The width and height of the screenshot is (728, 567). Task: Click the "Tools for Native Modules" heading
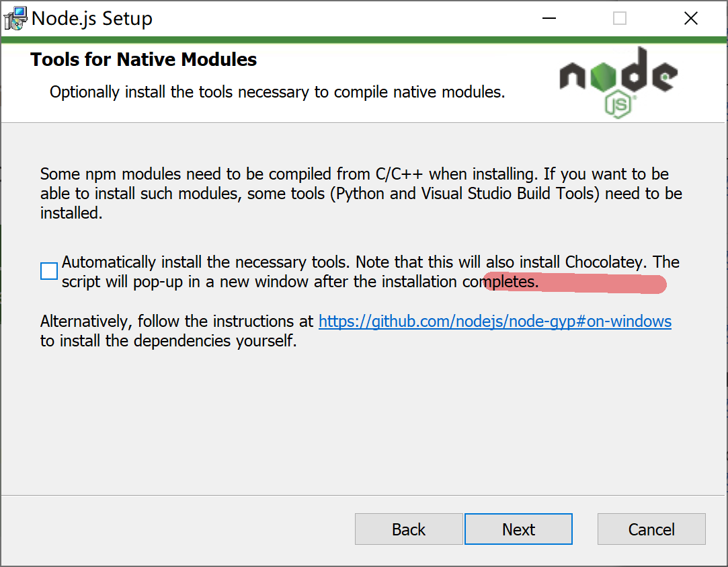[x=143, y=60]
